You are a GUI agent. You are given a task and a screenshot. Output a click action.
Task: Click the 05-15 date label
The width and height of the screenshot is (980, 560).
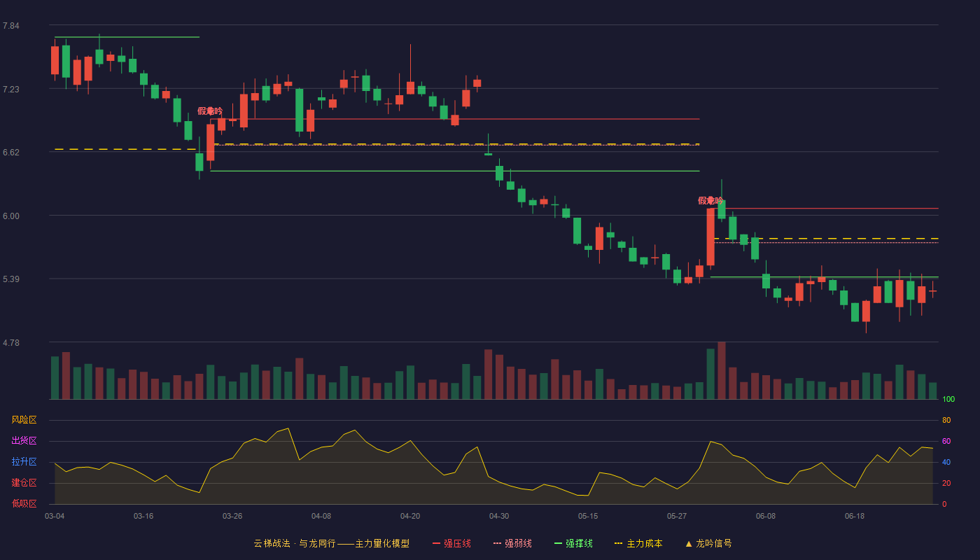[588, 516]
